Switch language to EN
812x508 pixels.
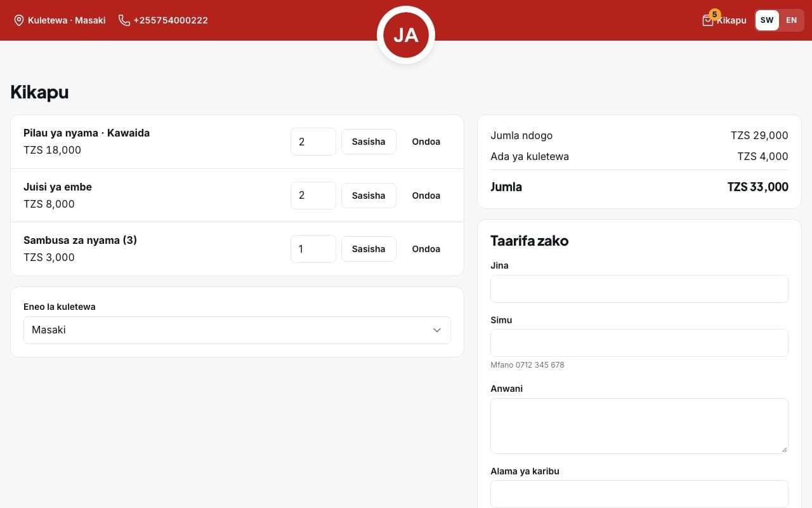(792, 20)
